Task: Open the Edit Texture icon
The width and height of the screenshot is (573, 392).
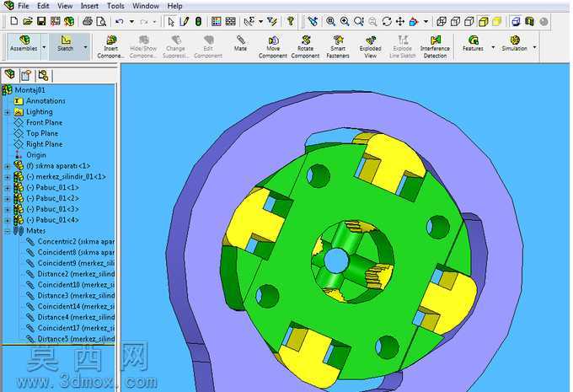Action: [x=230, y=22]
